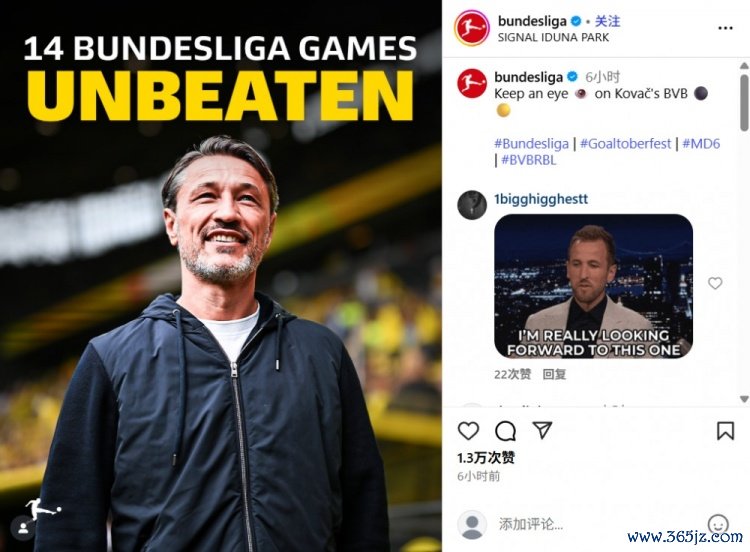Open the Harry Kane GIF in comment
The height and width of the screenshot is (552, 750).
point(593,286)
